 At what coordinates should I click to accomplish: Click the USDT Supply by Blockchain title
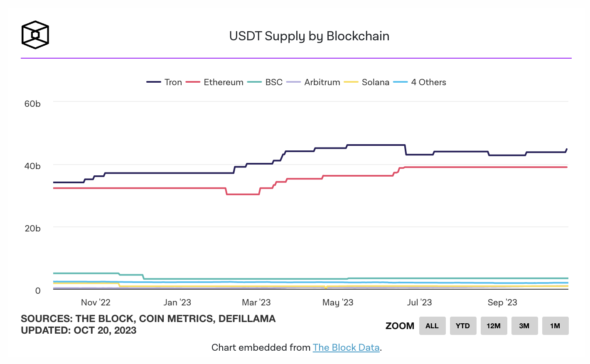(309, 36)
